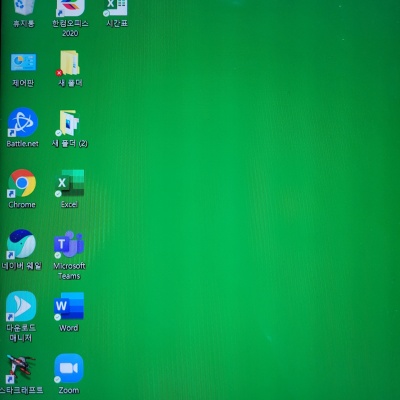Screen dimensions: 400x400
Task: Click the "Zoom" label text
Action: (69, 390)
